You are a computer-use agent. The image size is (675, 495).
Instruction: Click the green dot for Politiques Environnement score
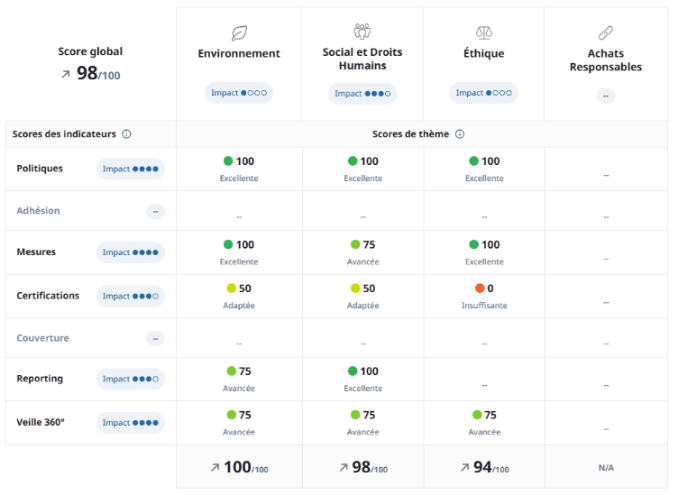pyautogui.click(x=228, y=161)
